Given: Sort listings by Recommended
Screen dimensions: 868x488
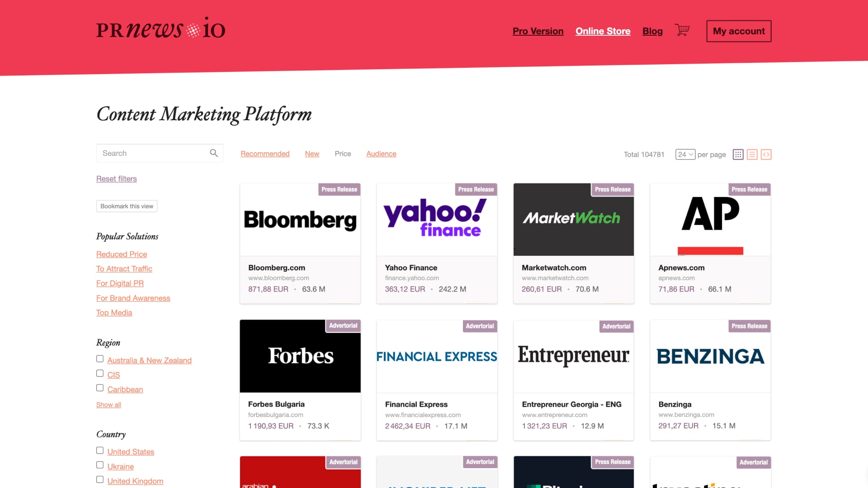Looking at the screenshot, I should (x=265, y=154).
